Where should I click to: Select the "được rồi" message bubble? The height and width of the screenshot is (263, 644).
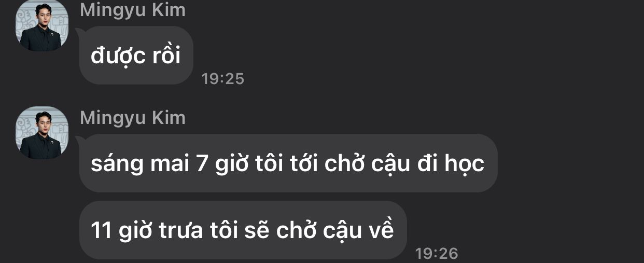(x=136, y=56)
